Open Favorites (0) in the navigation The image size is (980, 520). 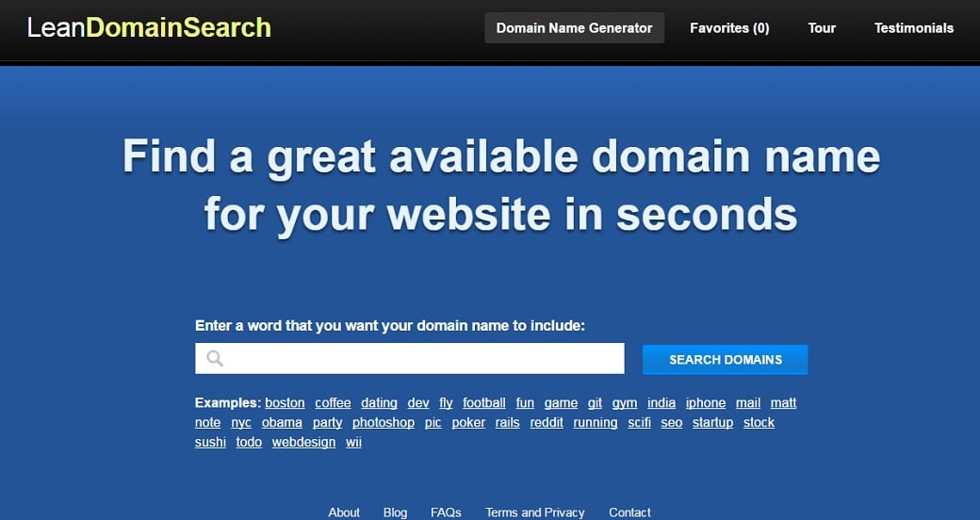[x=729, y=28]
